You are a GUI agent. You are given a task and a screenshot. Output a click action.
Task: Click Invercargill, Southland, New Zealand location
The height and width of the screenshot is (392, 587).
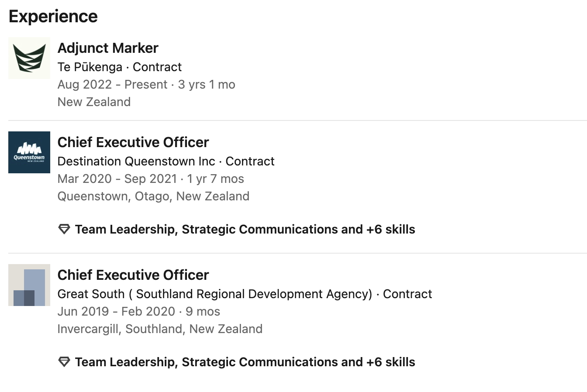160,329
